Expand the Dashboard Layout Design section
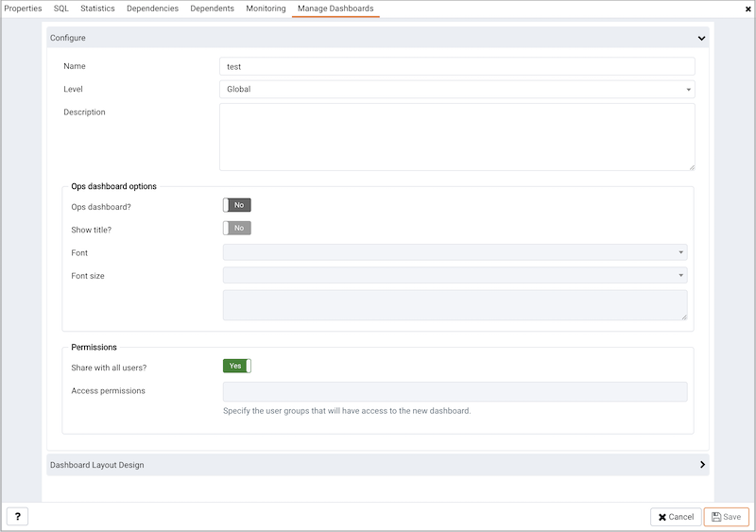This screenshot has height=532, width=756. (x=702, y=465)
